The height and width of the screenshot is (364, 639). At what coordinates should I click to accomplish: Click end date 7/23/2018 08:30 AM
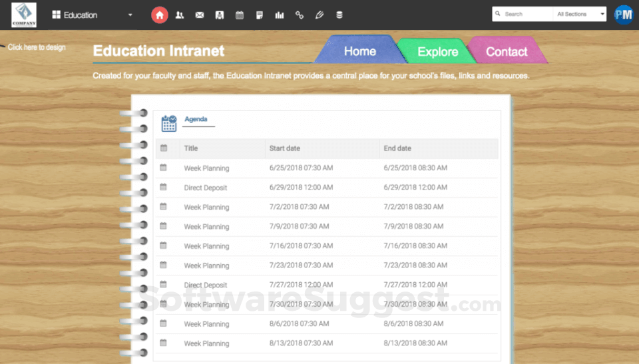pyautogui.click(x=415, y=265)
